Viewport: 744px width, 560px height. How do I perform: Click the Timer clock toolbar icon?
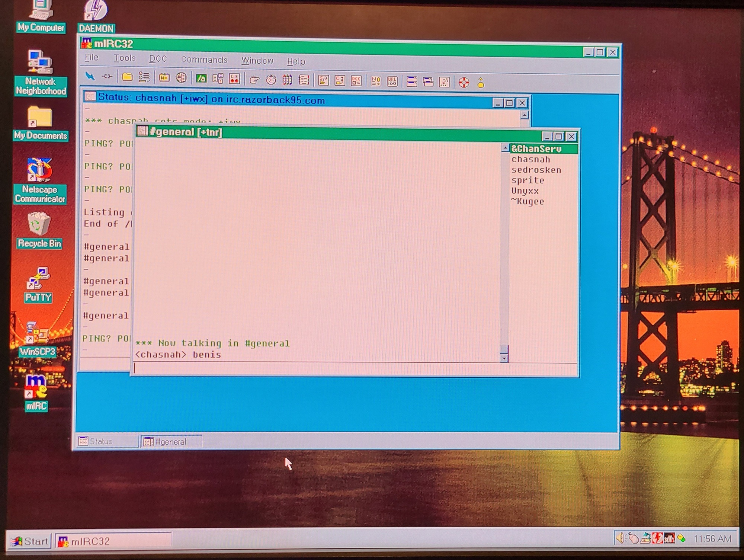click(x=271, y=80)
